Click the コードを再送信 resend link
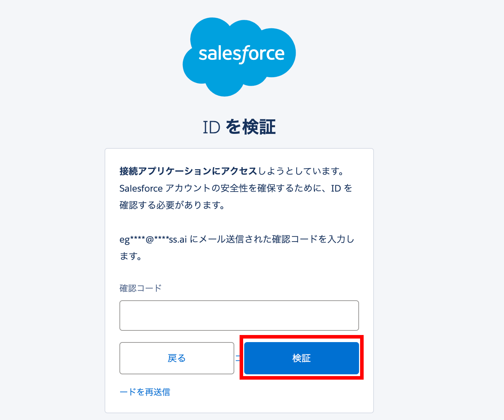 click(145, 392)
